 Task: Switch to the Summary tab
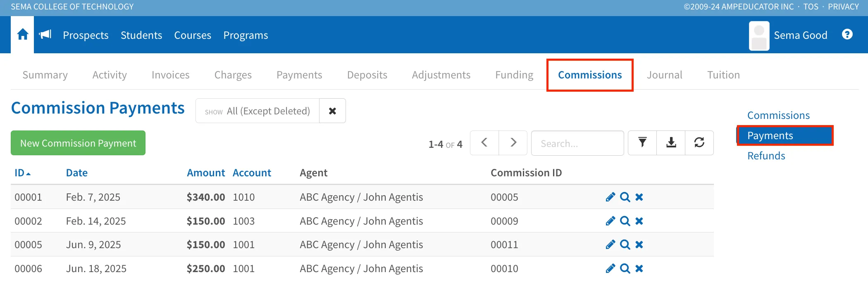click(45, 75)
